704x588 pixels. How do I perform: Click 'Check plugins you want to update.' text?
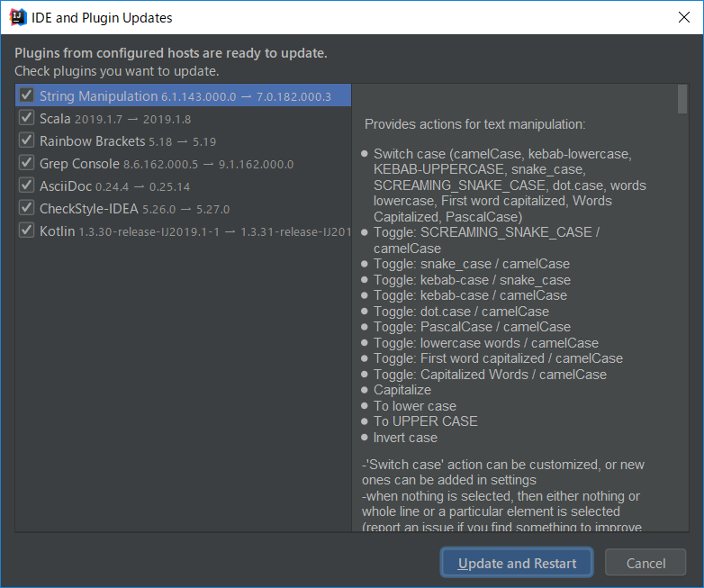(117, 71)
